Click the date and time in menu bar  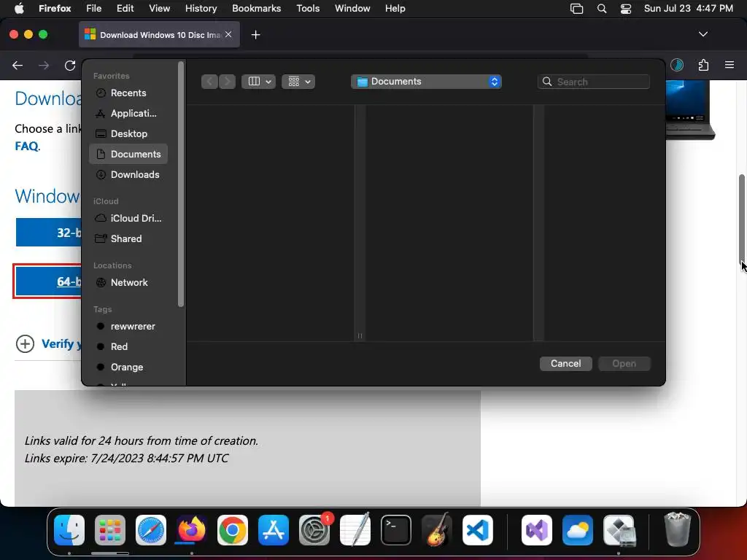(689, 9)
